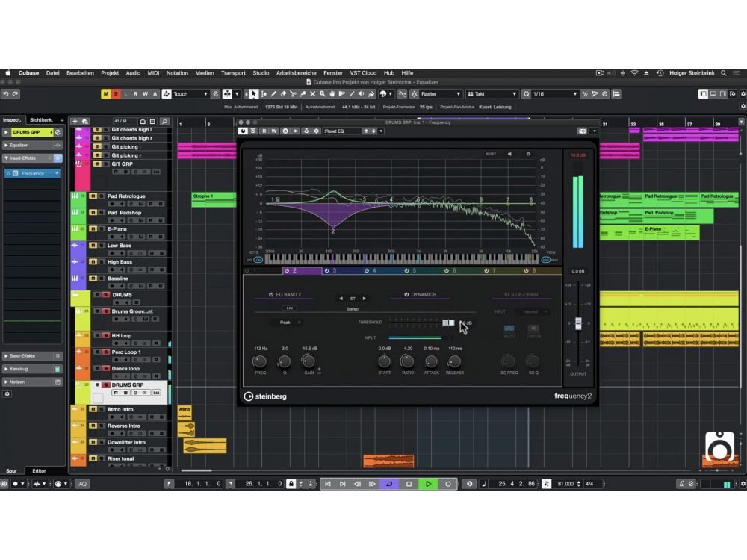Open the Peak filter type dropdown

click(288, 323)
